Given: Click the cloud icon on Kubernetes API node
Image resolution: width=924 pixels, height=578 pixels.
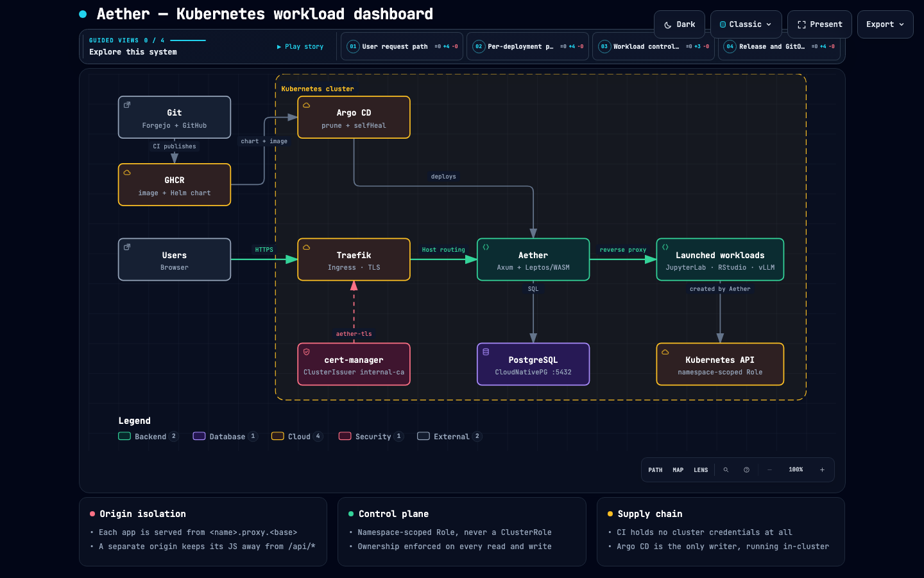Looking at the screenshot, I should [665, 352].
